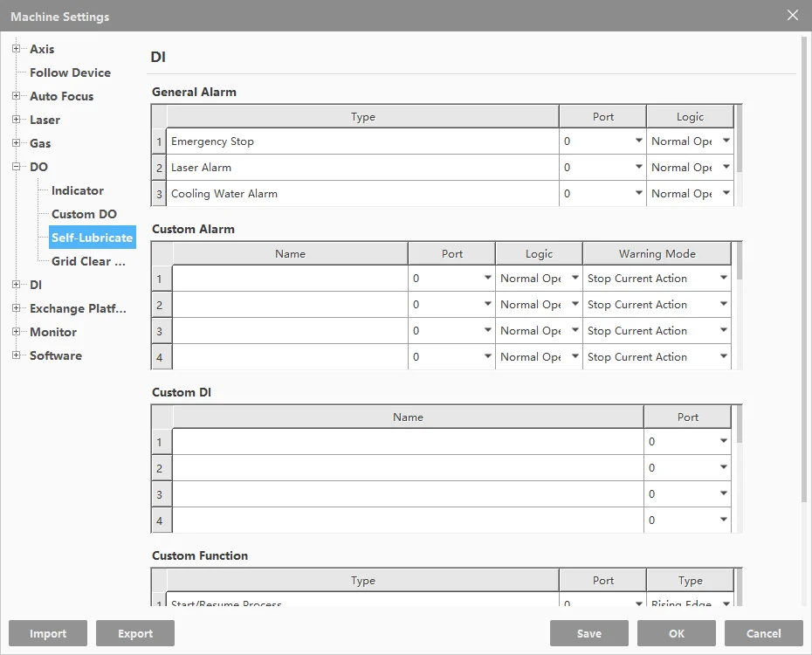Click the Import button
Image resolution: width=812 pixels, height=655 pixels.
[48, 633]
